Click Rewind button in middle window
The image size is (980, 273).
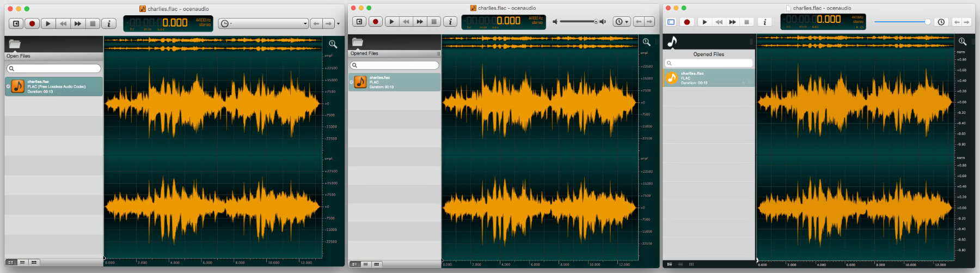pos(406,22)
